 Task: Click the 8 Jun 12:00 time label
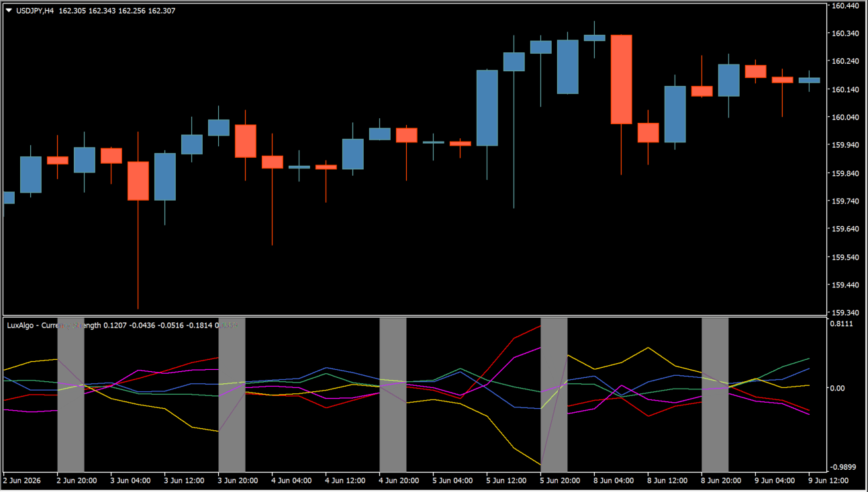[x=667, y=481]
